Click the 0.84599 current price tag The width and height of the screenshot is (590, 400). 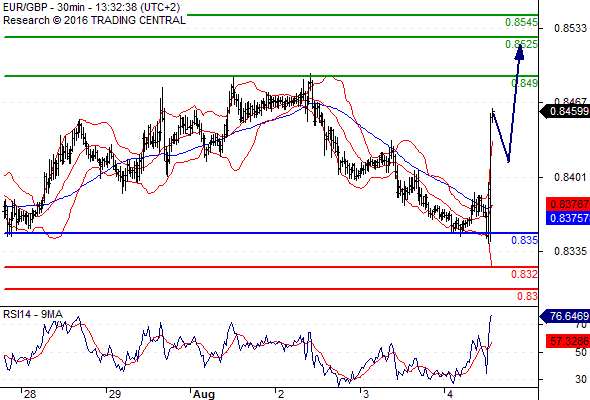point(565,111)
